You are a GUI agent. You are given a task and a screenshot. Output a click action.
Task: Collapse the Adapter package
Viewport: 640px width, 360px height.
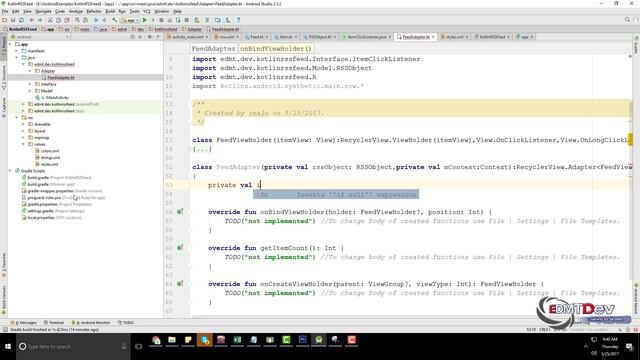pyautogui.click(x=30, y=71)
